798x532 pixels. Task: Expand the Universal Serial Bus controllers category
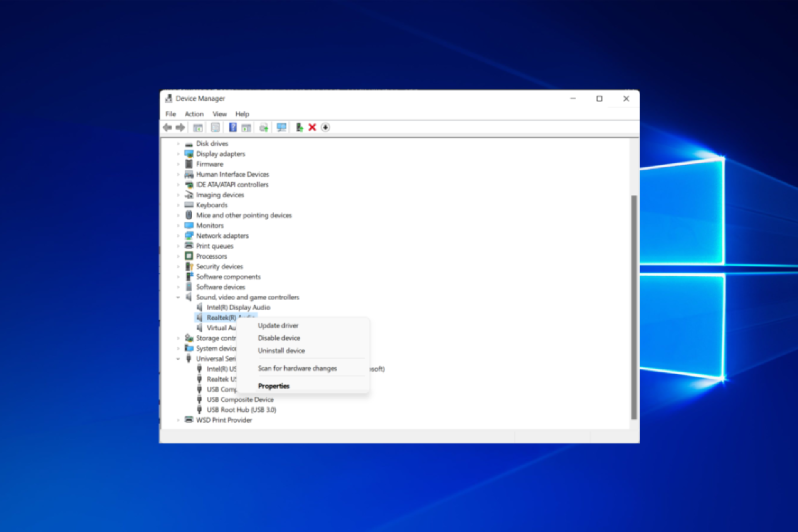coord(178,358)
